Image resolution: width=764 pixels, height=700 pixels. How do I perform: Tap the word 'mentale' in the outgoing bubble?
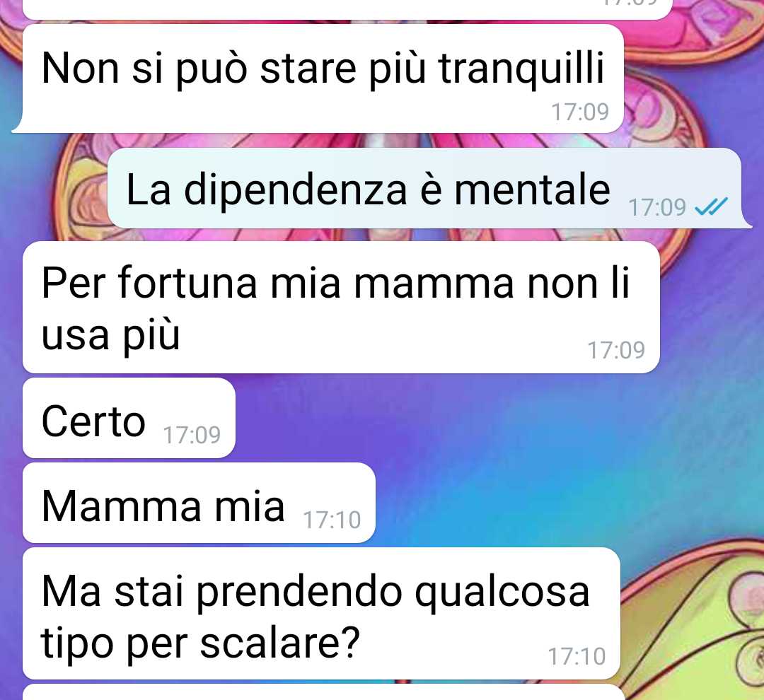(x=532, y=189)
